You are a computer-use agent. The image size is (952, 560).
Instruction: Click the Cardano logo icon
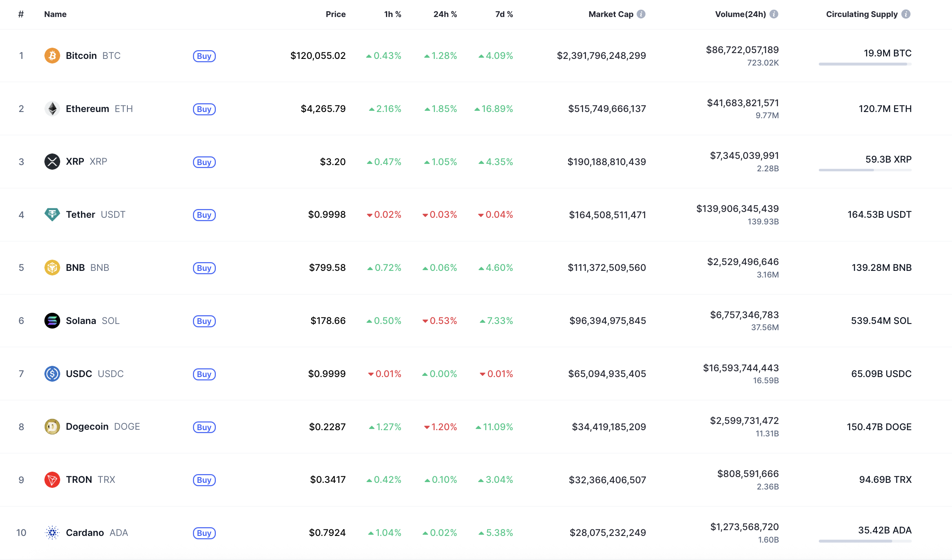(52, 533)
